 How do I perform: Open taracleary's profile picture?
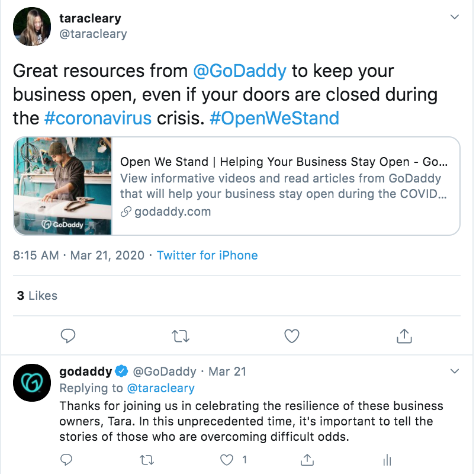(x=31, y=27)
